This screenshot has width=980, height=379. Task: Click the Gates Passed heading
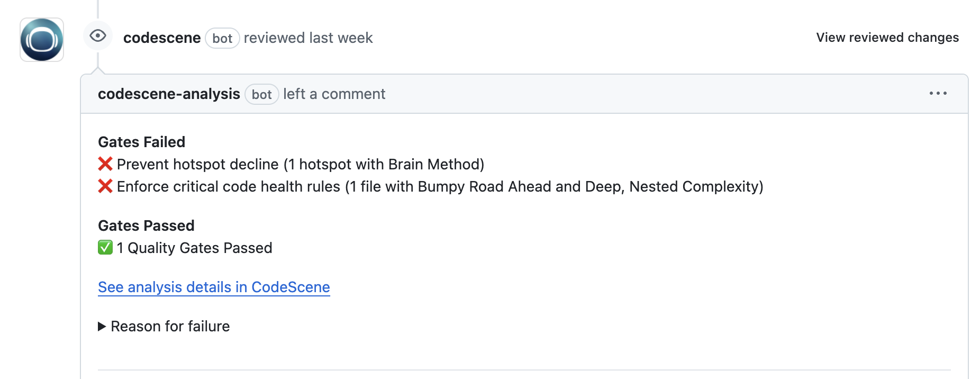[146, 225]
